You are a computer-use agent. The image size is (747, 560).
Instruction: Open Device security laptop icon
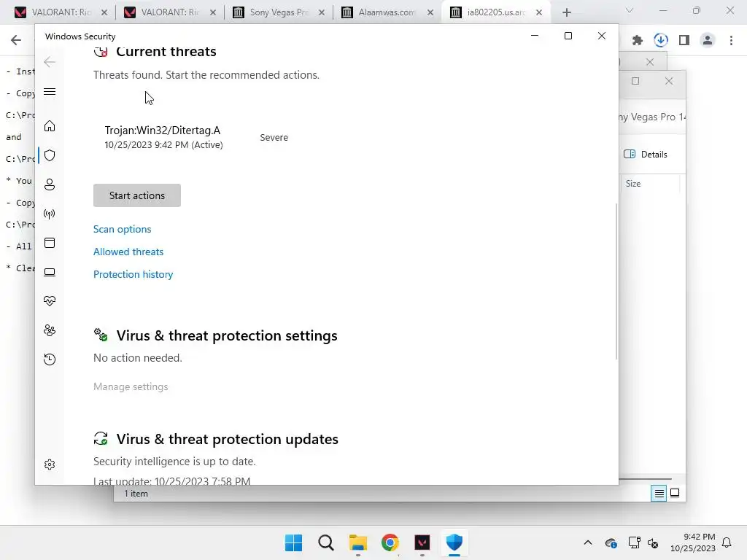click(50, 273)
